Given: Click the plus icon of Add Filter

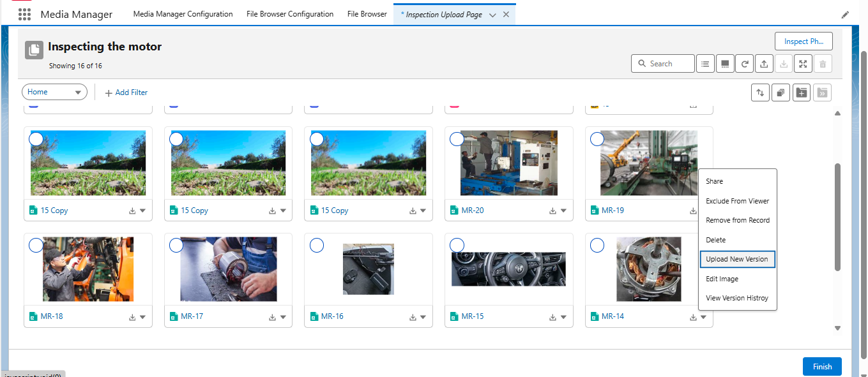Looking at the screenshot, I should [x=109, y=92].
